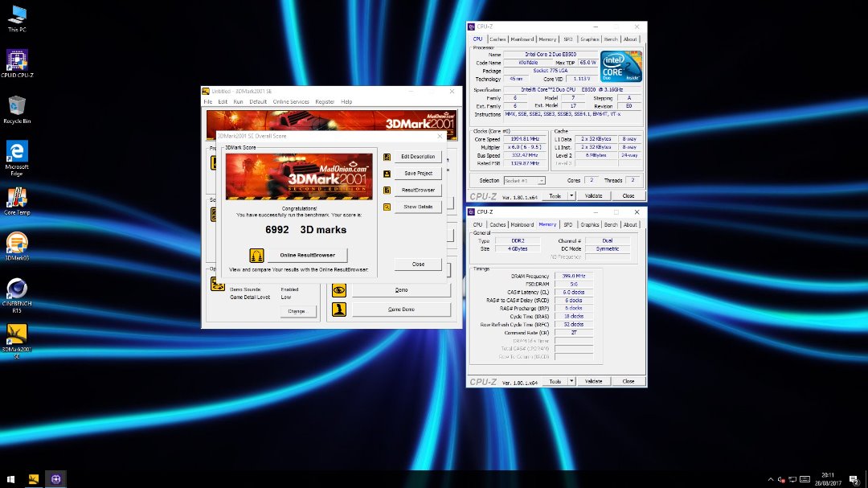
Task: Click the floppy icon beside Save Project
Action: pos(387,174)
